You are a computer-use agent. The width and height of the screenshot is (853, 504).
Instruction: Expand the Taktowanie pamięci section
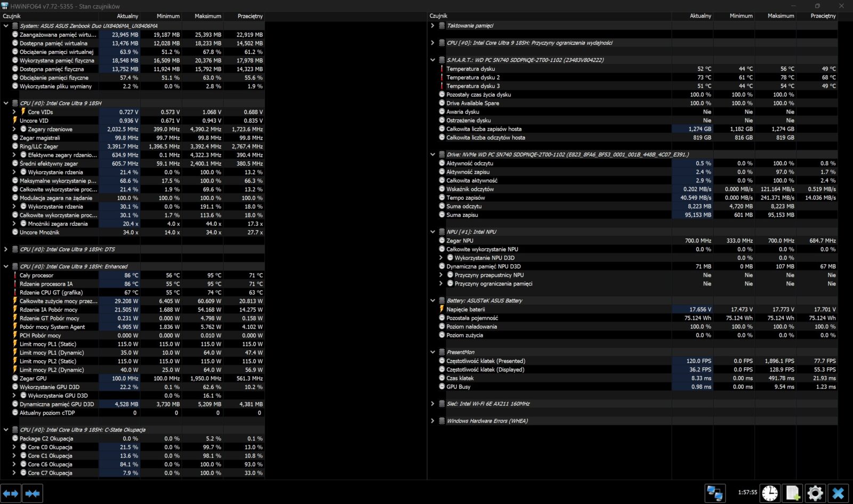(x=432, y=26)
